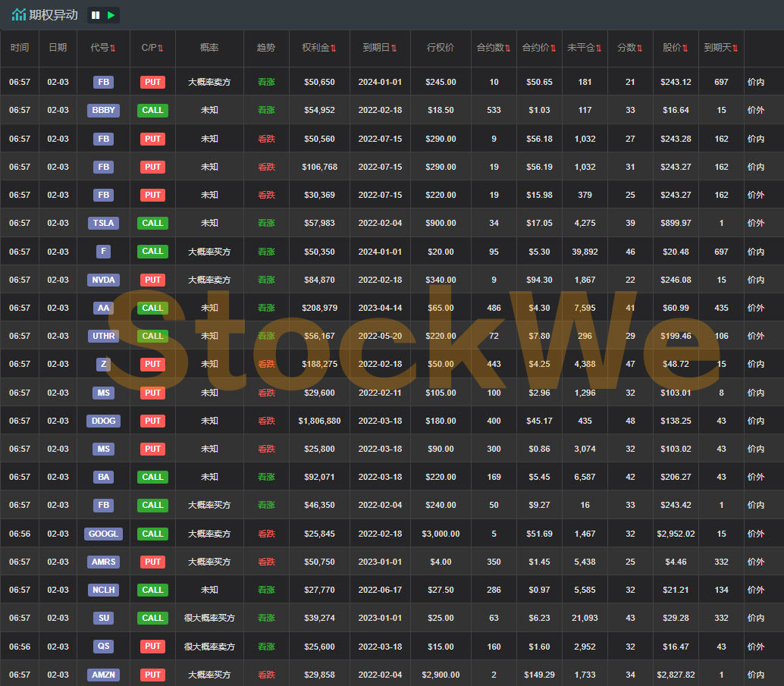Select open interest 21,093
The height and width of the screenshot is (686, 784).
coord(585,618)
